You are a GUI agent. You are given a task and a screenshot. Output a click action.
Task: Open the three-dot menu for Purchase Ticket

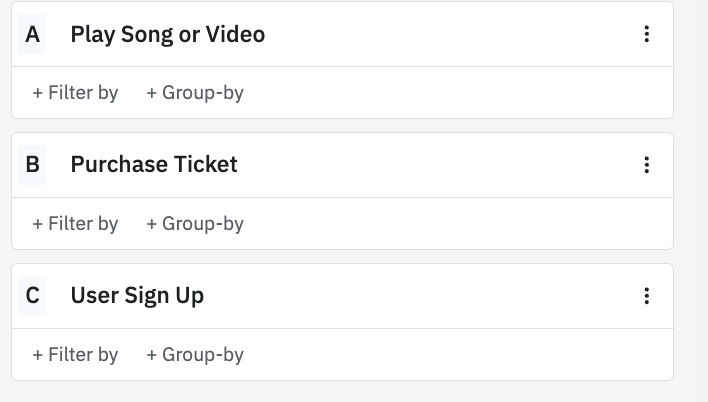pos(646,164)
